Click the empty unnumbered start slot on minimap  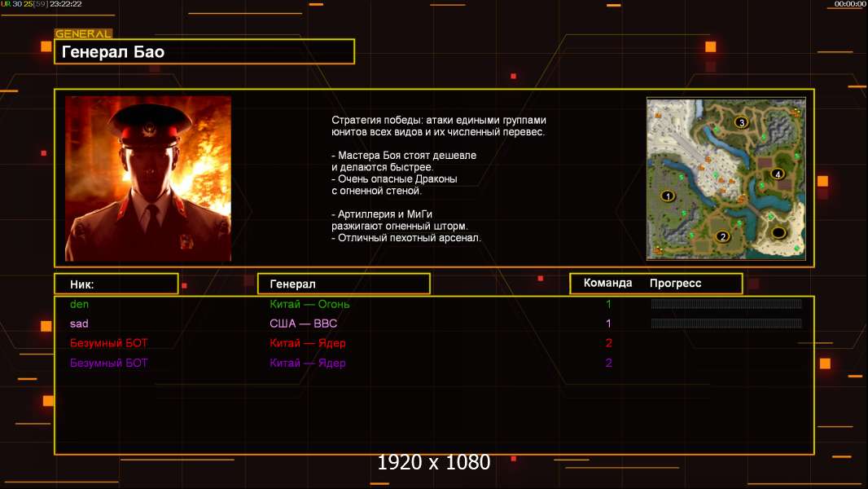778,233
